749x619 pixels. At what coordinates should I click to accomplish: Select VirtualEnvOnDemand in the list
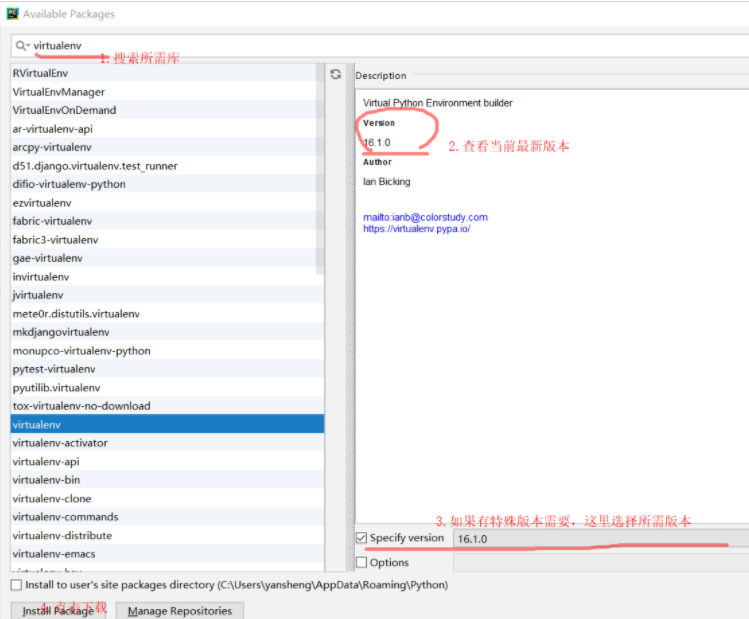coord(163,110)
